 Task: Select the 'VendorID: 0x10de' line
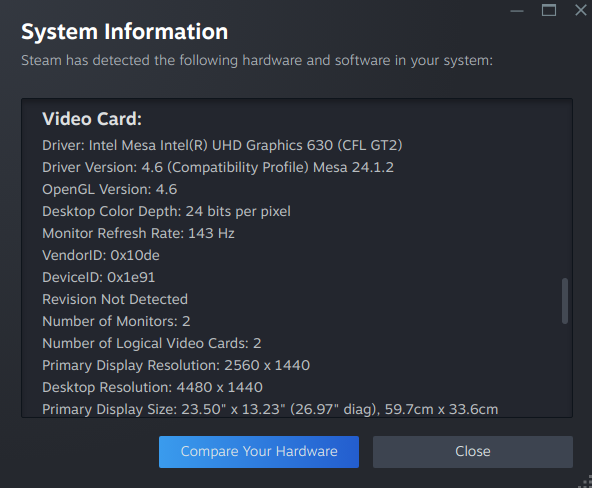[101, 255]
